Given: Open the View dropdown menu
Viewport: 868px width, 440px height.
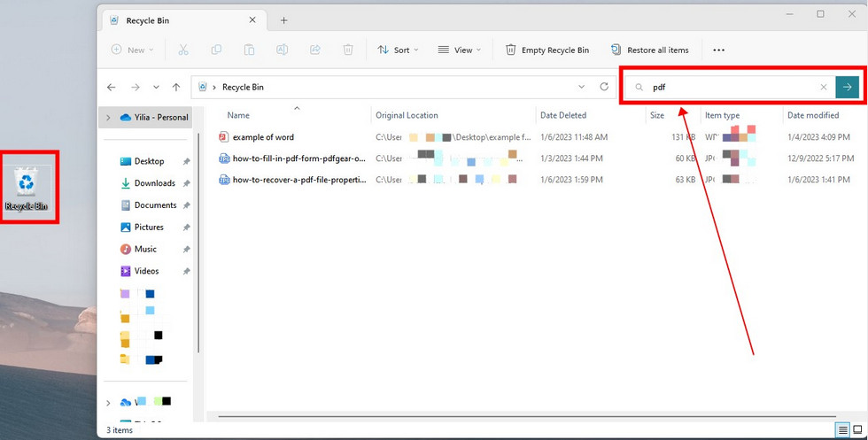Looking at the screenshot, I should [x=459, y=50].
